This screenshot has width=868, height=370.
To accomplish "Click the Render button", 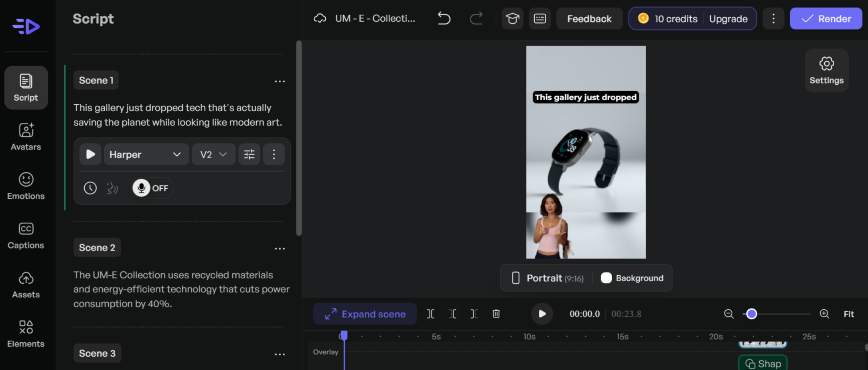I will click(x=826, y=18).
